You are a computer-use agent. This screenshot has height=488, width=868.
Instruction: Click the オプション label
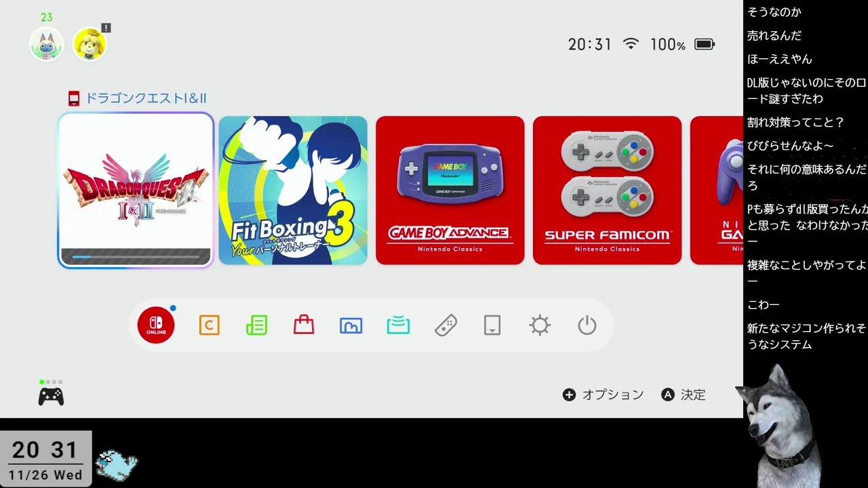[x=613, y=394]
